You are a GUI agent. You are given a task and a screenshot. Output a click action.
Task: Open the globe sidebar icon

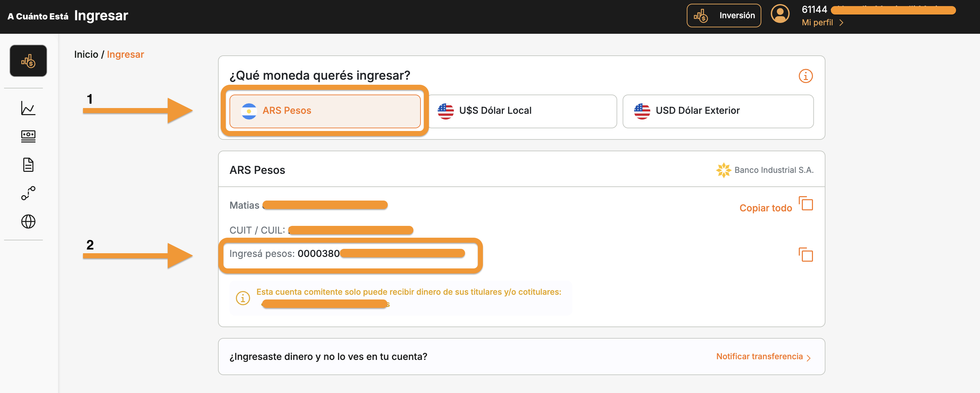28,222
